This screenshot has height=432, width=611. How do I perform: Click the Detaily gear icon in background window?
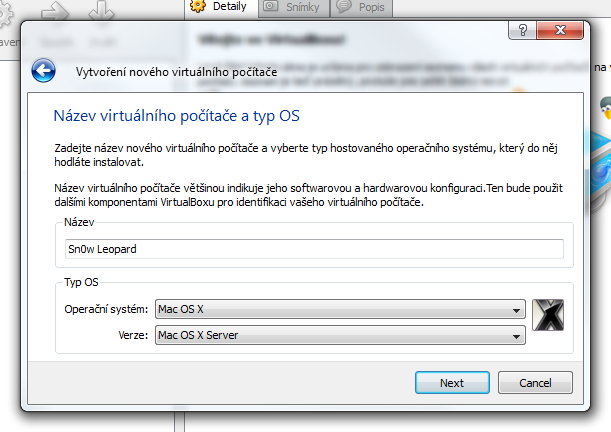(x=198, y=6)
